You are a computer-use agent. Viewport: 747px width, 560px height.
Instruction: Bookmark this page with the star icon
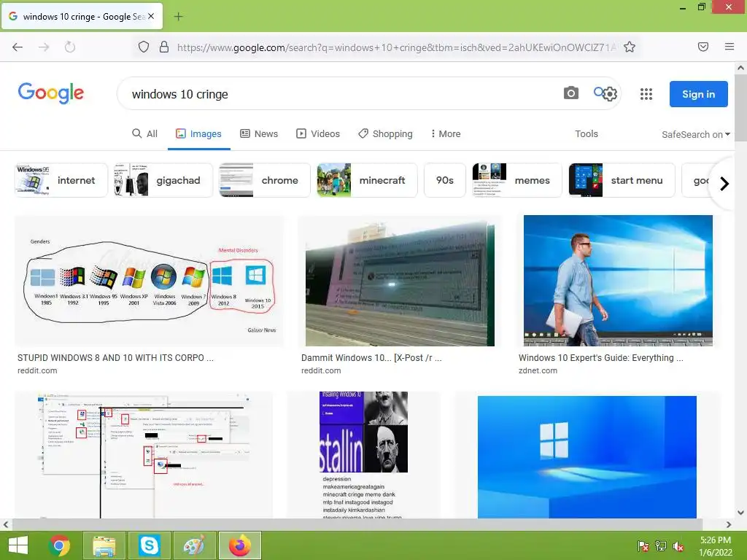coord(630,47)
